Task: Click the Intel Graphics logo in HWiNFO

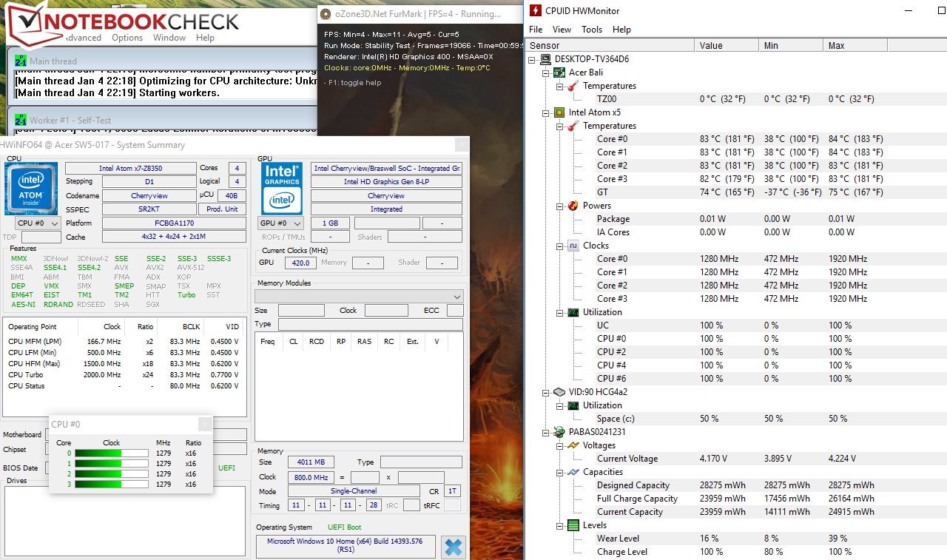Action: click(282, 189)
